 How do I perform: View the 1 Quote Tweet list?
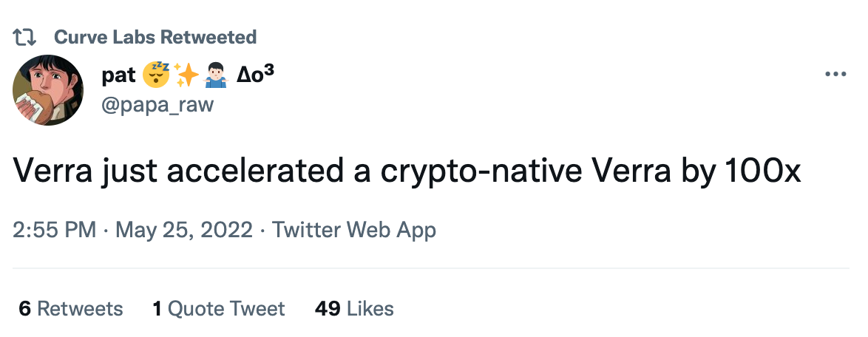tap(219, 308)
